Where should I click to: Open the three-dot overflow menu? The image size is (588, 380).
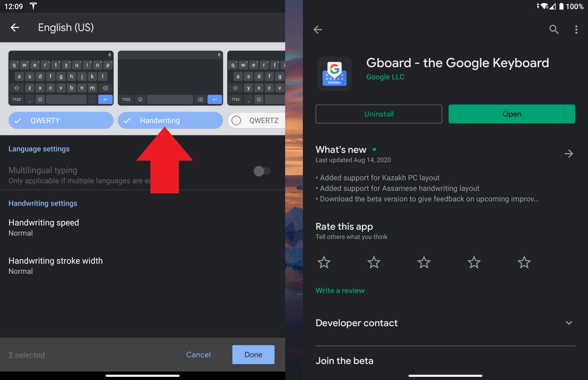[x=576, y=29]
